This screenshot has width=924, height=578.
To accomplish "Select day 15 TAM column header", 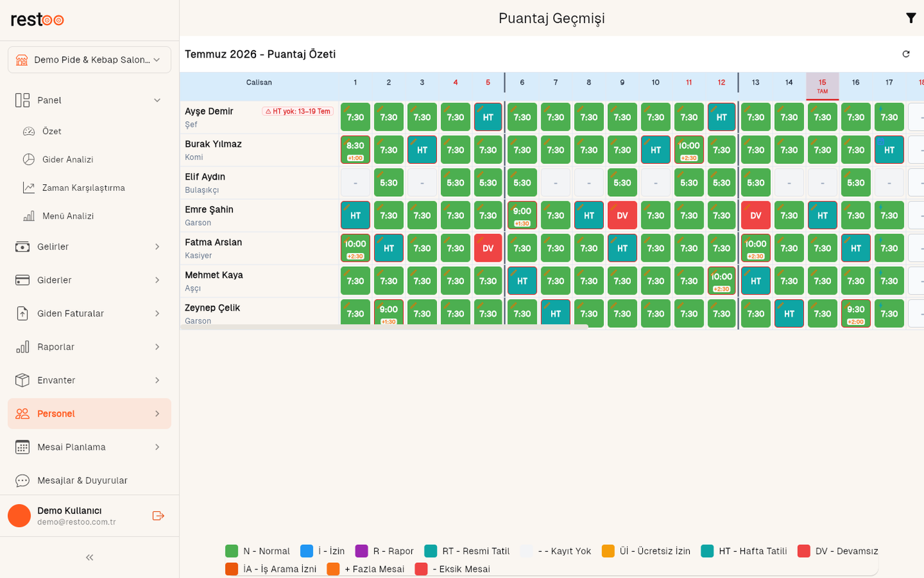I will pyautogui.click(x=822, y=86).
